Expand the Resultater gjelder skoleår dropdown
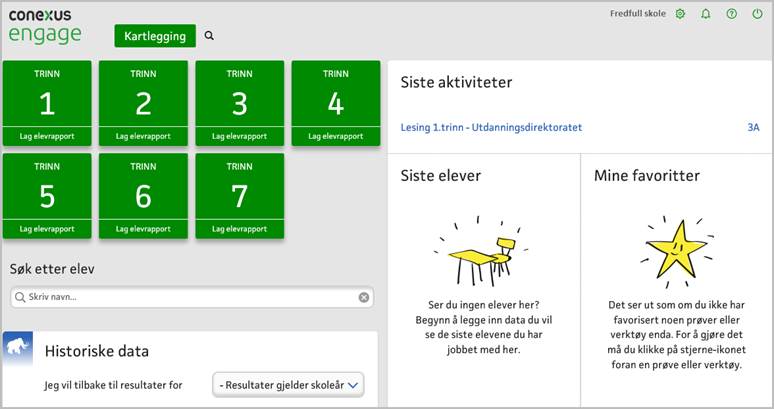The image size is (774, 409). point(288,385)
